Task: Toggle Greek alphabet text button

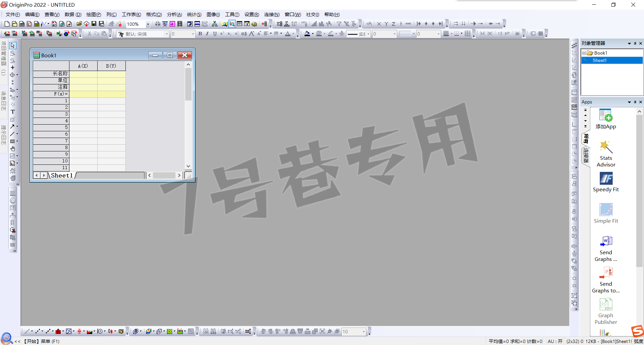Action: click(244, 33)
